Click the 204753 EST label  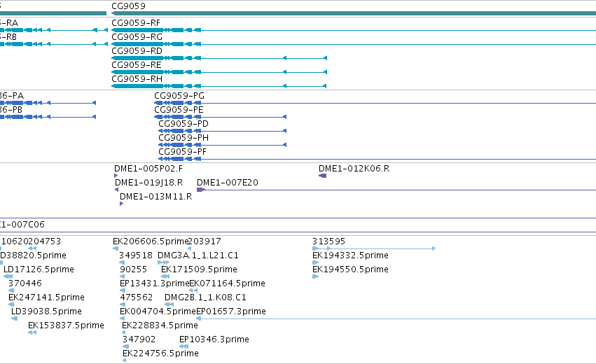tap(44, 241)
